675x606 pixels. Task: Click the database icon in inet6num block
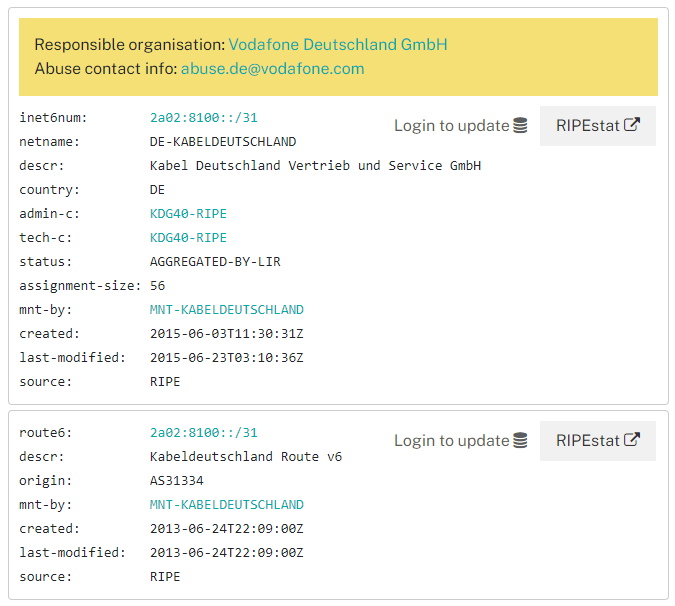click(520, 126)
